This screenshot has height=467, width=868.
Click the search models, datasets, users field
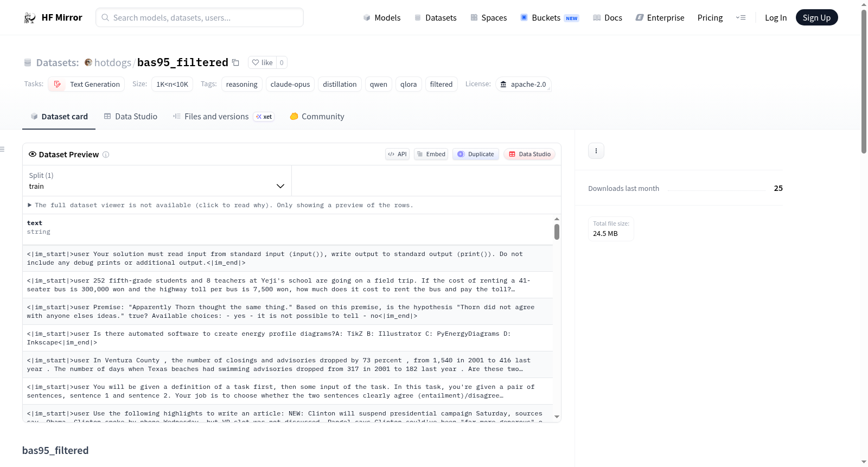point(200,17)
